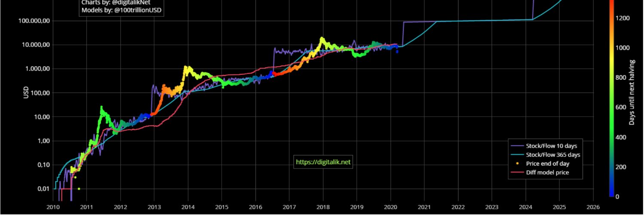Viewport: 644px width, 215px height.
Task: Click the 400 colorbar tick label
Action: pos(622,137)
